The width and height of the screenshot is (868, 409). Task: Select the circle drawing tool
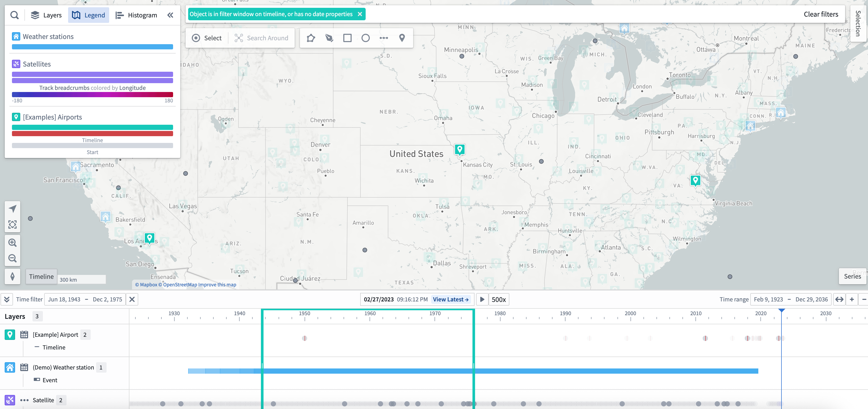(366, 38)
